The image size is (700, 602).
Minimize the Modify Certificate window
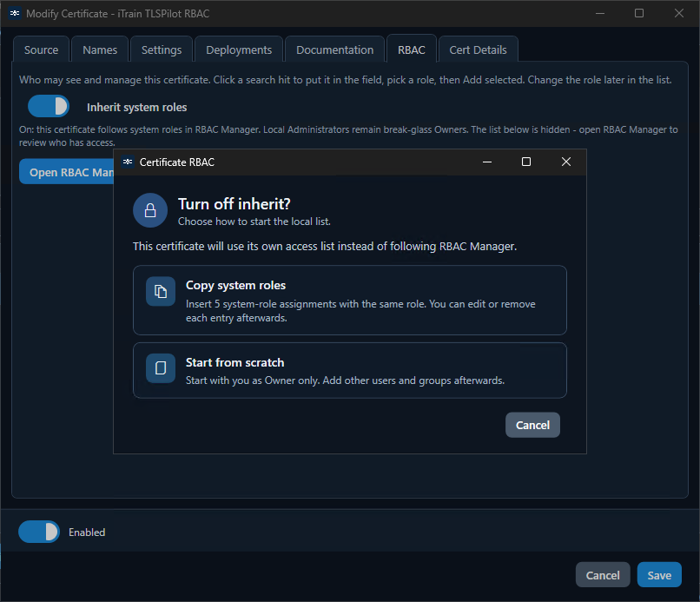(600, 13)
